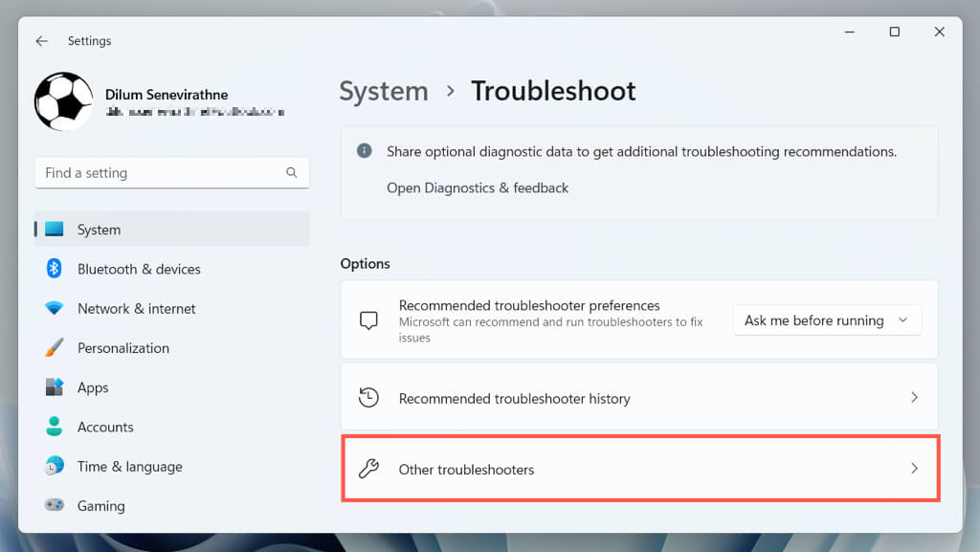Click the Other troubleshooters wrench icon
Screen dimensions: 980x552
click(x=368, y=469)
